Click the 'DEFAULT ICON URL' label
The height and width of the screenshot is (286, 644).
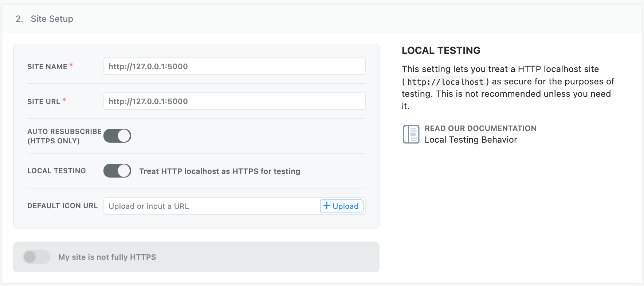(62, 206)
